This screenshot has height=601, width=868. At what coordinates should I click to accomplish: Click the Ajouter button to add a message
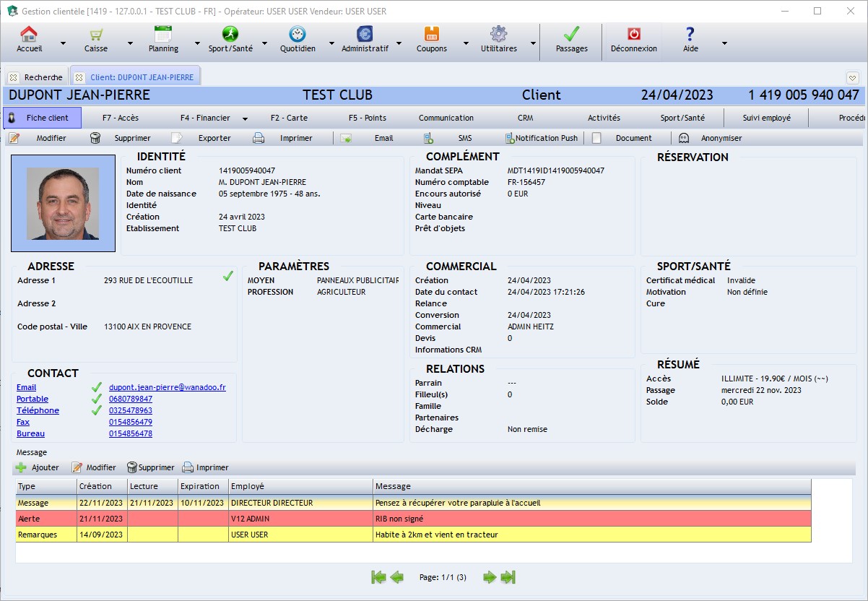point(37,467)
